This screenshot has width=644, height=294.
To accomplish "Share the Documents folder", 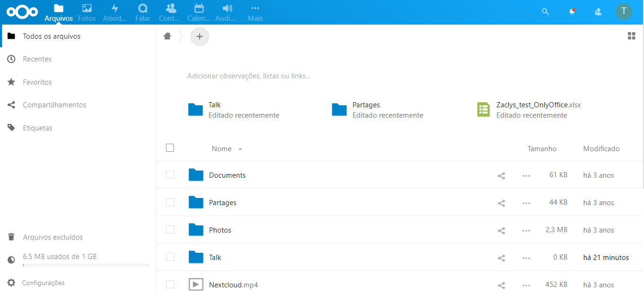I will 502,176.
